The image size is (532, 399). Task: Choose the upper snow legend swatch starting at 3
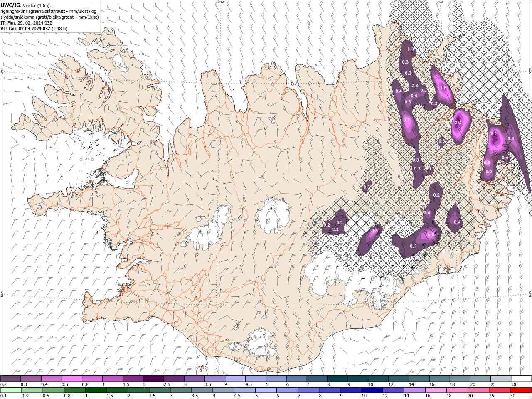(x=195, y=379)
